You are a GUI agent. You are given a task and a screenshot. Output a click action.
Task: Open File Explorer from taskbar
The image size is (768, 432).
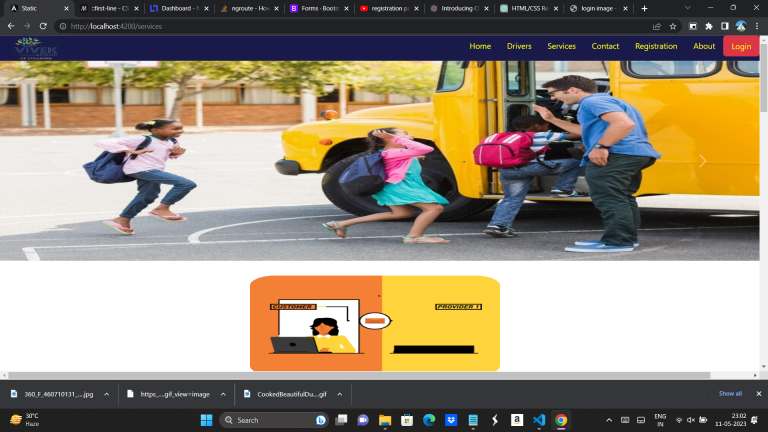(385, 420)
